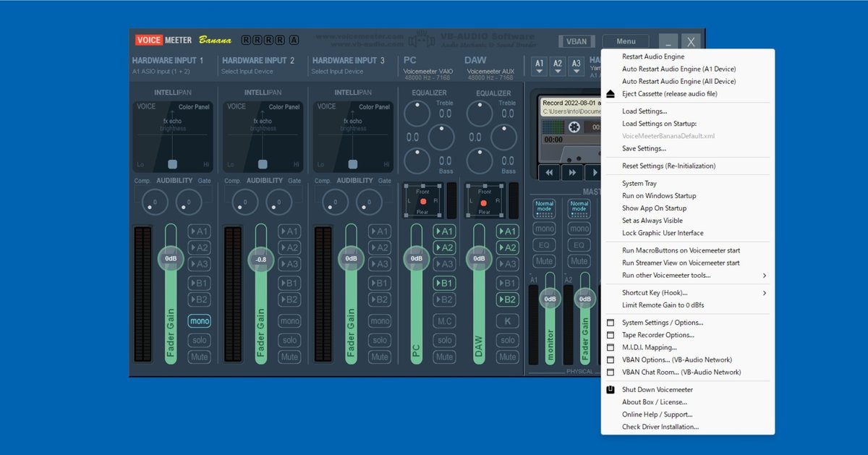Screen dimensions: 868x455
Task: Click the Eject Cassette icon in the menu
Action: coord(610,94)
